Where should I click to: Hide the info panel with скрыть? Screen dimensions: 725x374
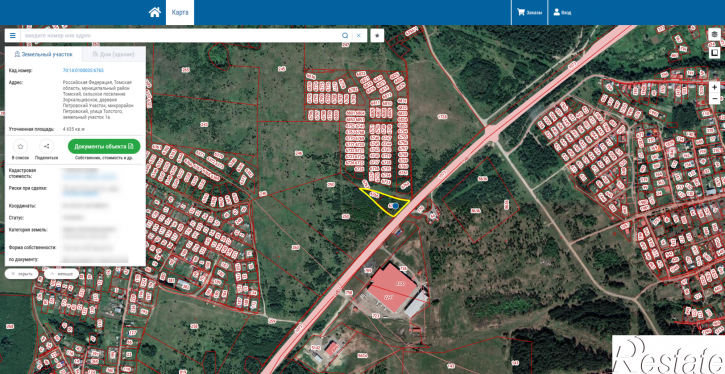21,274
